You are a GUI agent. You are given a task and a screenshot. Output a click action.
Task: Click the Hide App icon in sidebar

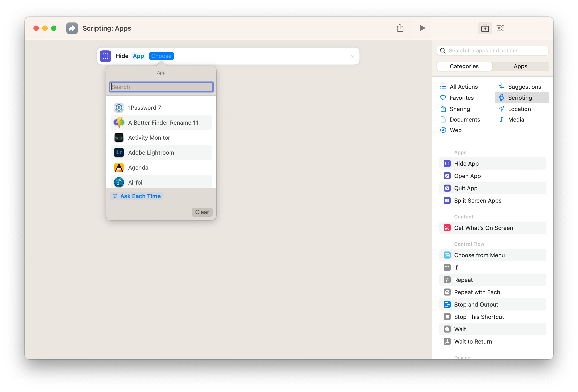447,163
